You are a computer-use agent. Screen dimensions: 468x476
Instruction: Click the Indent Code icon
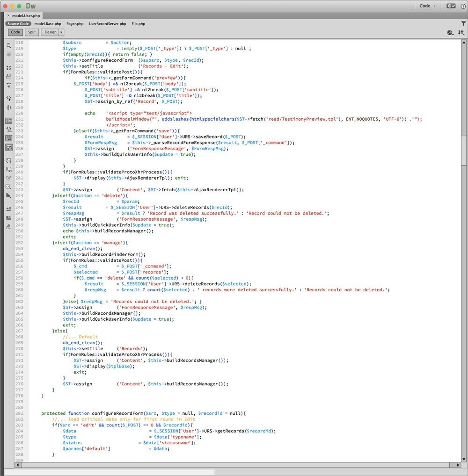pyautogui.click(x=8, y=209)
